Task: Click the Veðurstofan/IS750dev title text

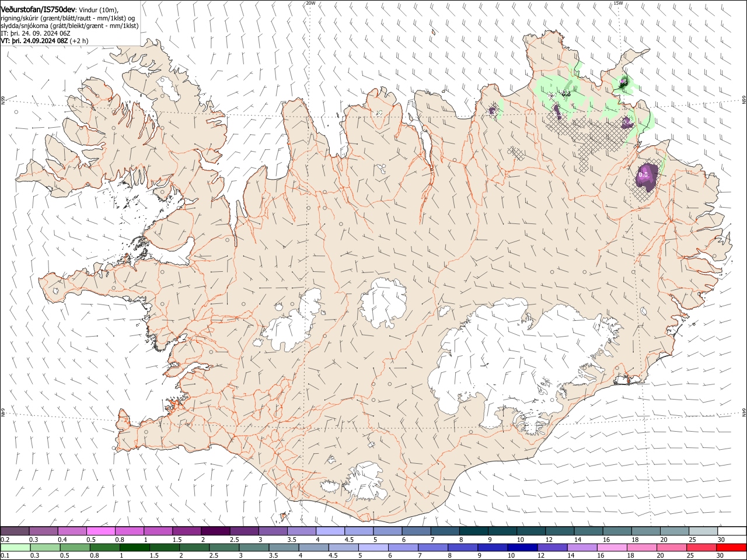Action: 38,9
